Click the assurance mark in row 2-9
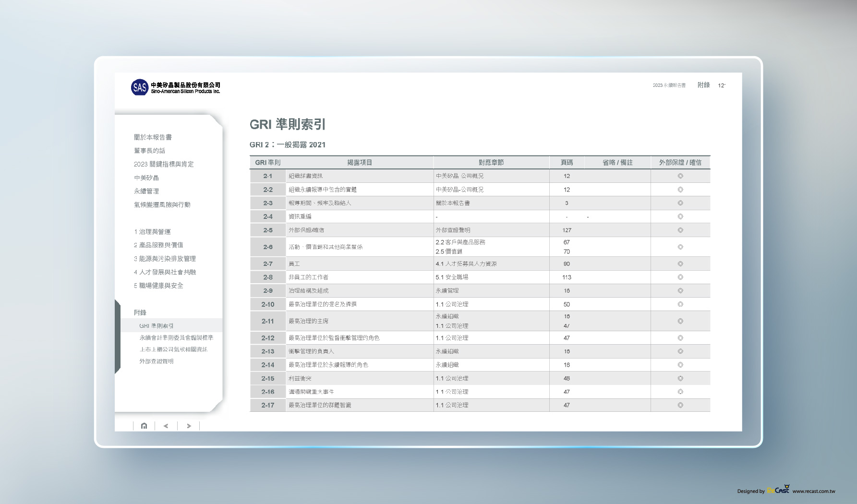 click(x=680, y=291)
